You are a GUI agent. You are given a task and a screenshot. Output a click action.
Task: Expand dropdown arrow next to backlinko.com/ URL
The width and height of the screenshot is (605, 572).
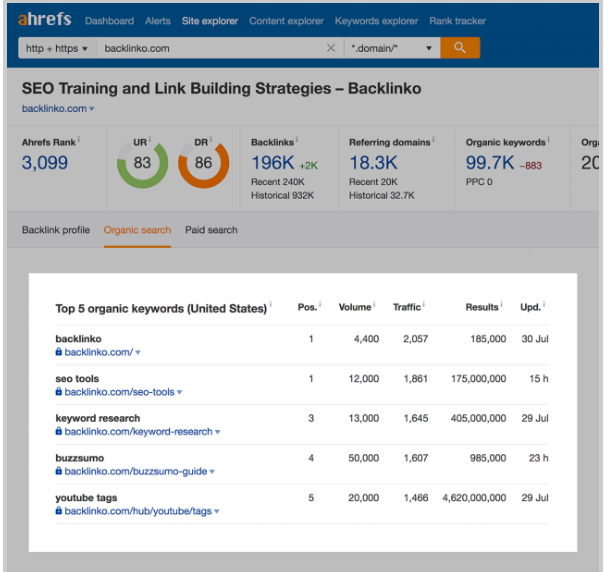point(138,352)
